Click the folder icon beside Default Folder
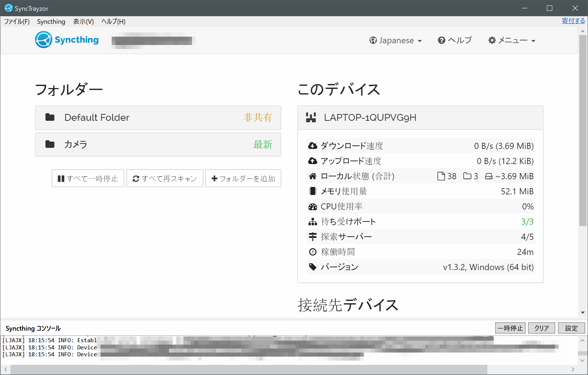 pyautogui.click(x=50, y=117)
